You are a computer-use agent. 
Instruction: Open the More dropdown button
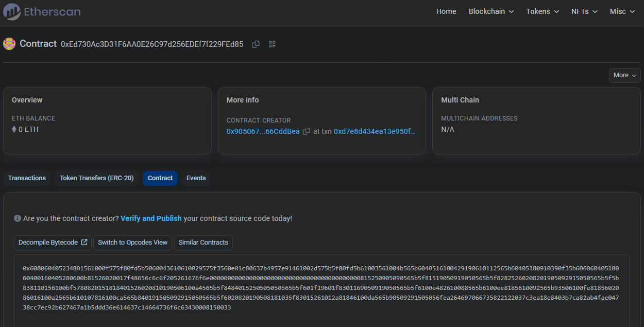(624, 75)
